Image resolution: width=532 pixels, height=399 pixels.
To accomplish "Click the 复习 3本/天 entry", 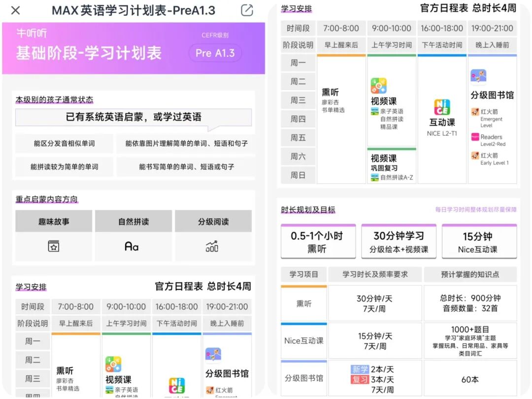I will (x=372, y=379).
